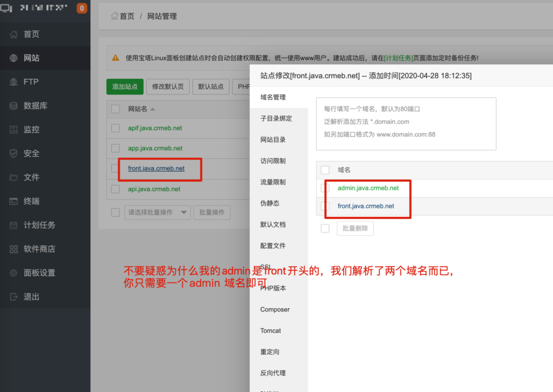Open the 计划任务 link in warning
553x392 pixels.
[x=399, y=58]
